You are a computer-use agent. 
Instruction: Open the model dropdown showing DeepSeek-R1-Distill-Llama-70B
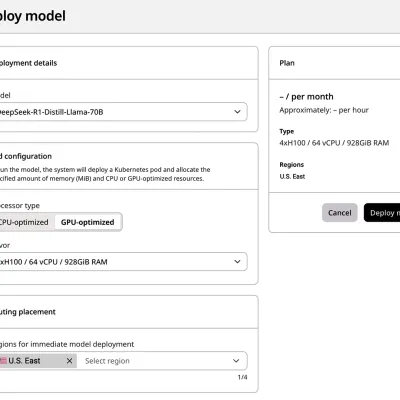[122, 112]
